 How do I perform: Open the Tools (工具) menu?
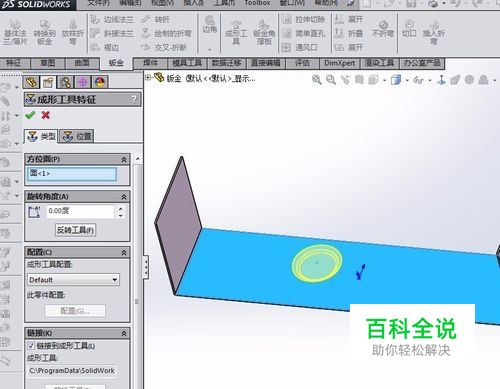point(225,3)
